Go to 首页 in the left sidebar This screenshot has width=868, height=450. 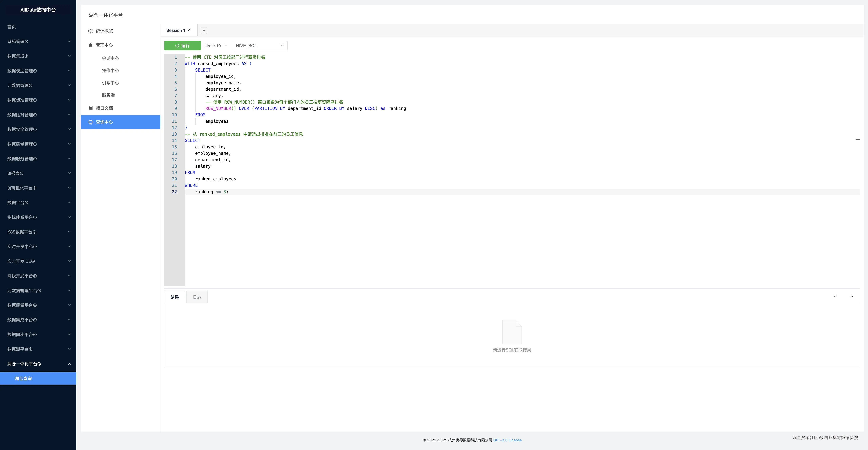[38, 27]
